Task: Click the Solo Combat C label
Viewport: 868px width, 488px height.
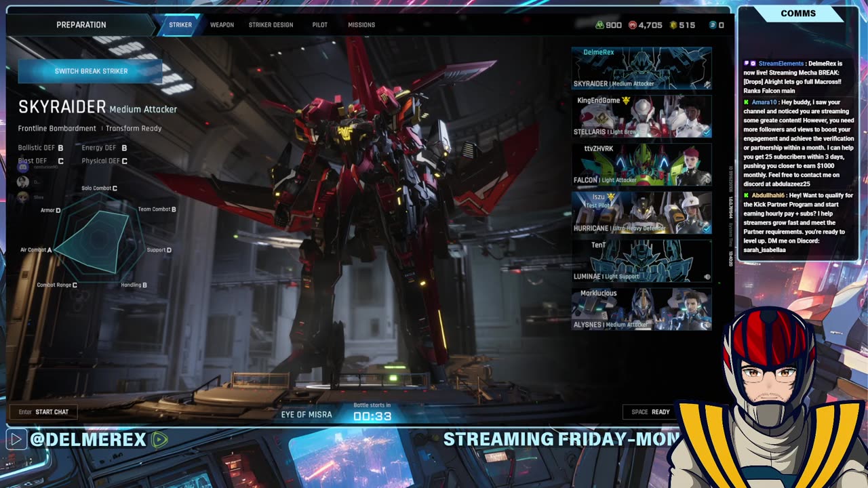Action: (x=100, y=188)
